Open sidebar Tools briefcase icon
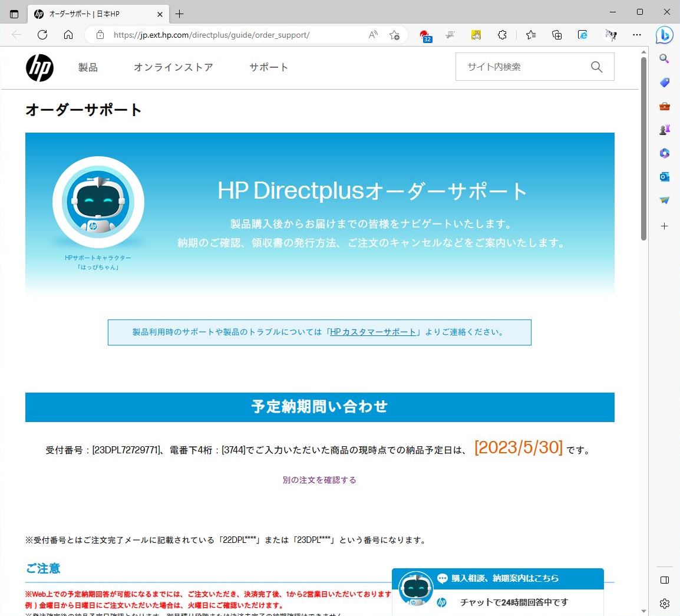The height and width of the screenshot is (616, 680). pyautogui.click(x=665, y=106)
